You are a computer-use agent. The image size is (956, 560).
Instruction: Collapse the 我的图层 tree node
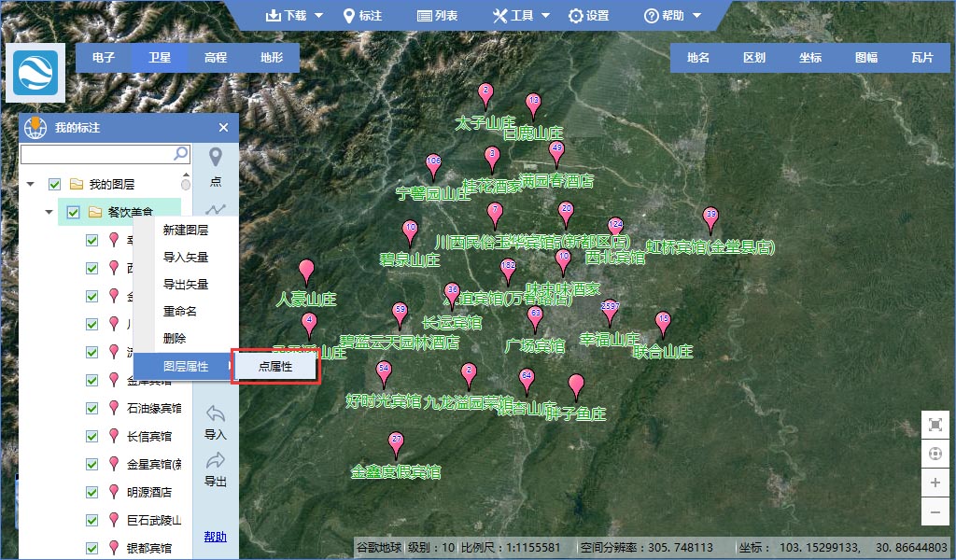pos(31,185)
